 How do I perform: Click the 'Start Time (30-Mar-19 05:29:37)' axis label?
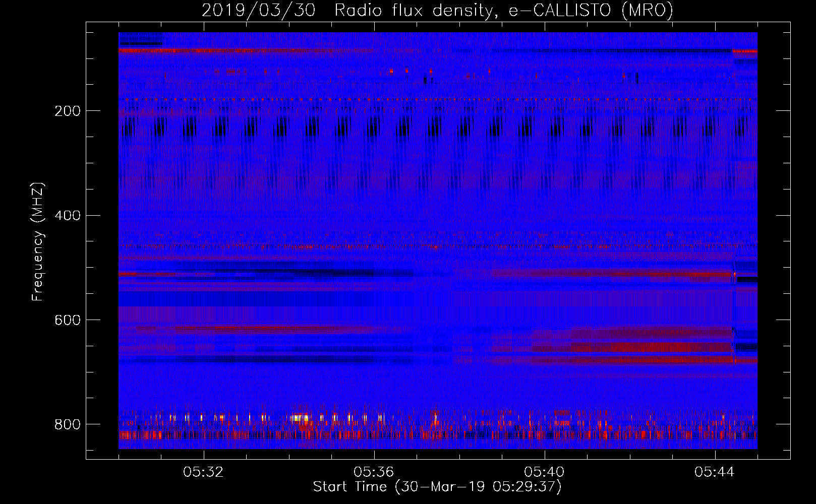[437, 487]
